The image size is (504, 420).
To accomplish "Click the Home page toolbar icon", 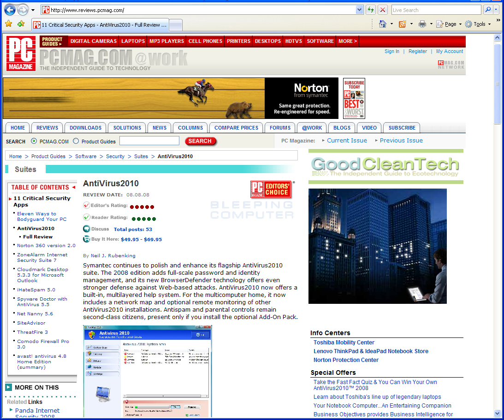I will tap(383, 24).
